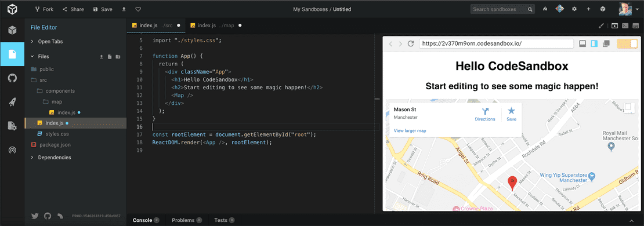Click the colorful diamond icon in the header
The width and height of the screenshot is (644, 226).
coord(559,9)
